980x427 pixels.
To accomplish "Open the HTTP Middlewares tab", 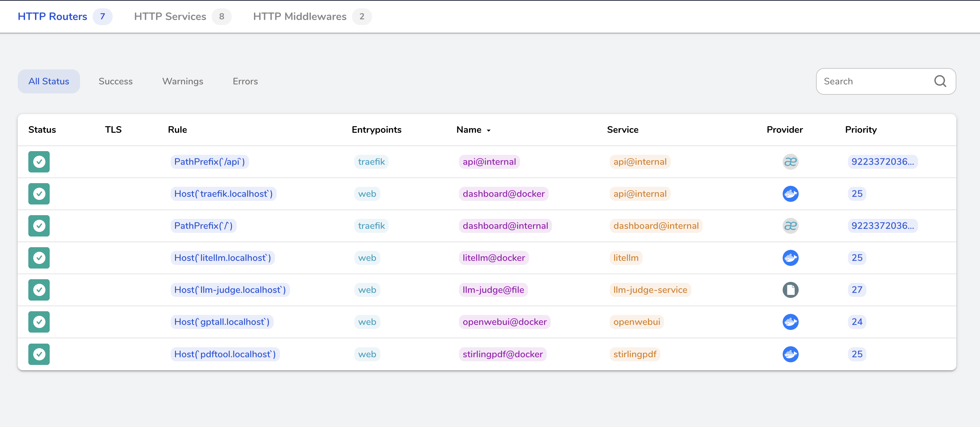I will [x=299, y=16].
